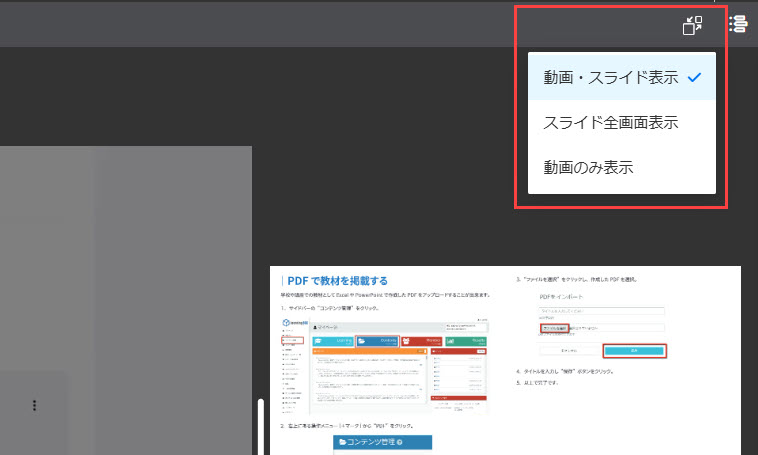Choose スライド全画面表示 option
Image resolution: width=758 pixels, height=455 pixels.
[610, 123]
